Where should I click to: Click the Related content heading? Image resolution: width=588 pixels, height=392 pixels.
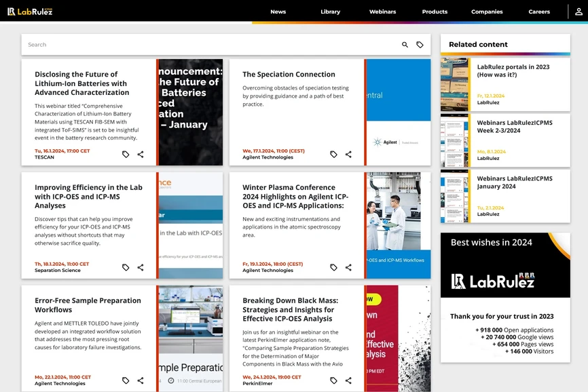(x=478, y=44)
